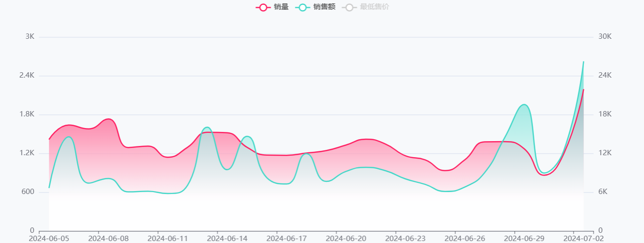This screenshot has width=644, height=243.
Task: Click the pink 销量 legend circle marker
Action: point(263,7)
